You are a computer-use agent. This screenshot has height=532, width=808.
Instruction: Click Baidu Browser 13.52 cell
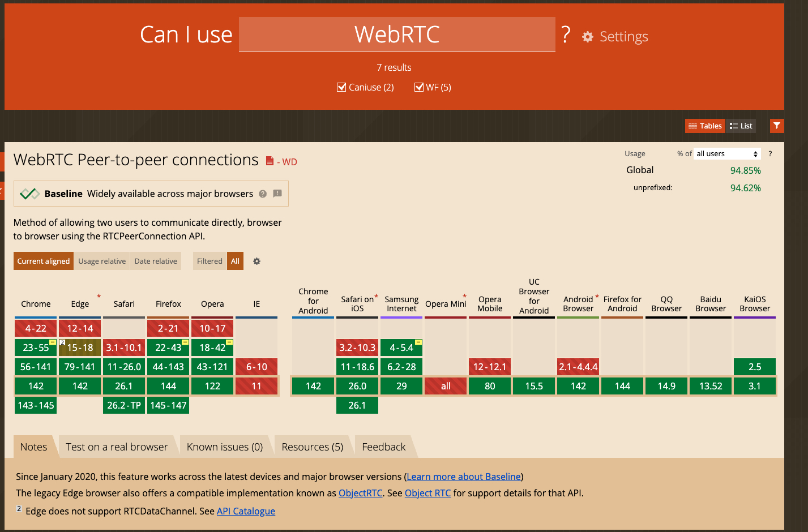pos(711,386)
